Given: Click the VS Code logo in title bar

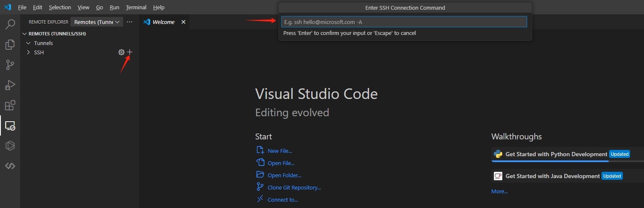Looking at the screenshot, I should (x=7, y=7).
